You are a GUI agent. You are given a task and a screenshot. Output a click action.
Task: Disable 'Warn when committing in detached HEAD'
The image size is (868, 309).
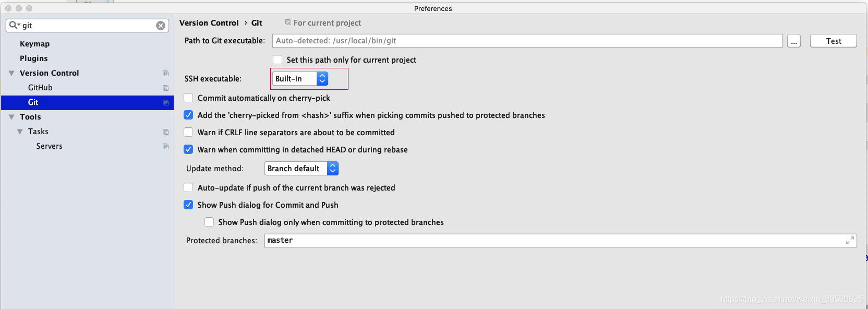pyautogui.click(x=188, y=149)
